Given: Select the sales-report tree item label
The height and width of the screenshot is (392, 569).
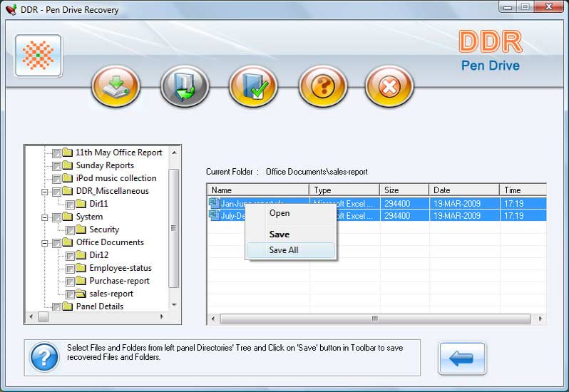Looking at the screenshot, I should point(111,294).
